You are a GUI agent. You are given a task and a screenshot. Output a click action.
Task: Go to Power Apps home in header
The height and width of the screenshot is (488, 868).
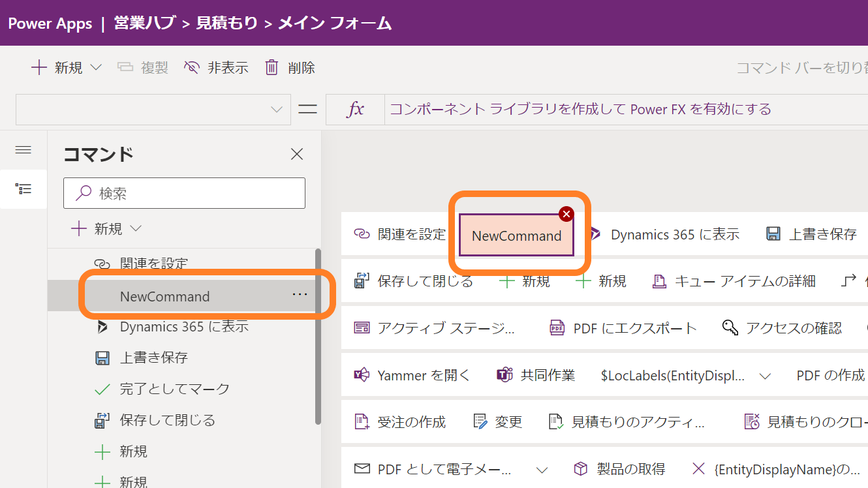50,23
